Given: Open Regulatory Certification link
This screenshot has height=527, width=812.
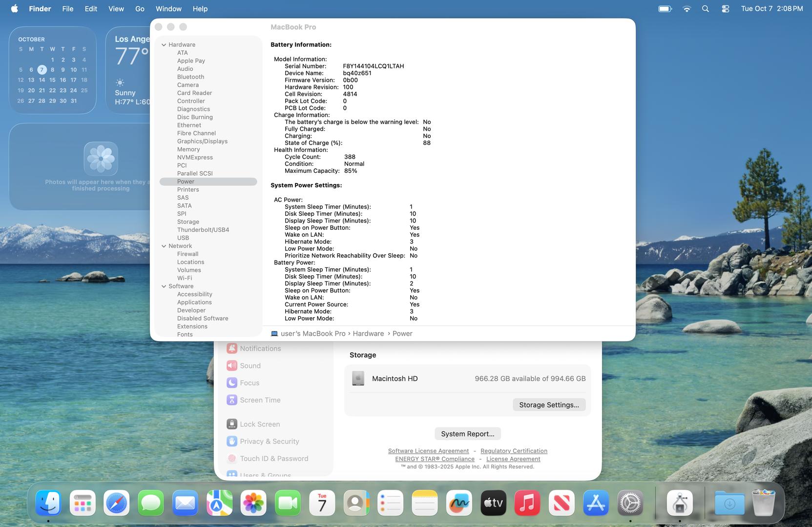Looking at the screenshot, I should (x=514, y=451).
